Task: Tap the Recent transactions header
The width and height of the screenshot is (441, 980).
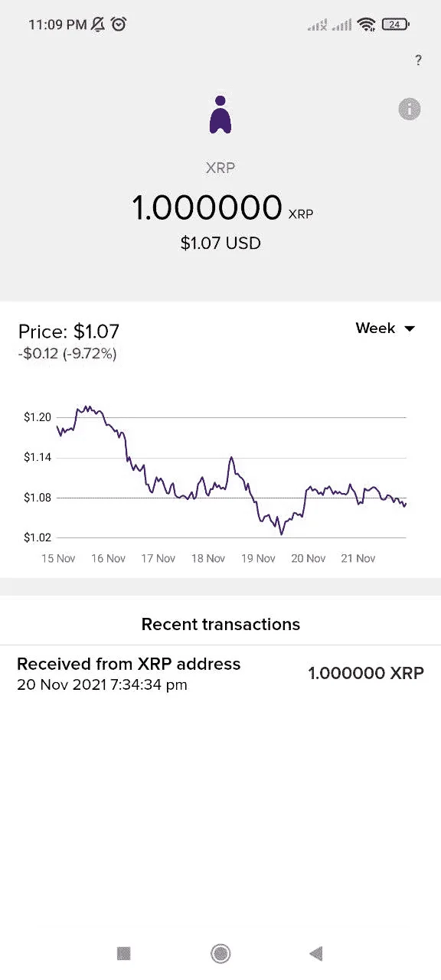Action: (220, 625)
